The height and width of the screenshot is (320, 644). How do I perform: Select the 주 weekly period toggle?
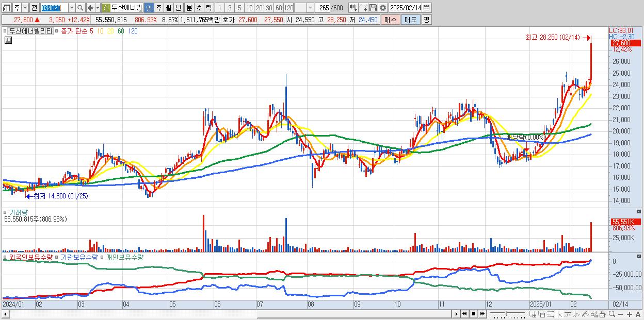[x=158, y=8]
